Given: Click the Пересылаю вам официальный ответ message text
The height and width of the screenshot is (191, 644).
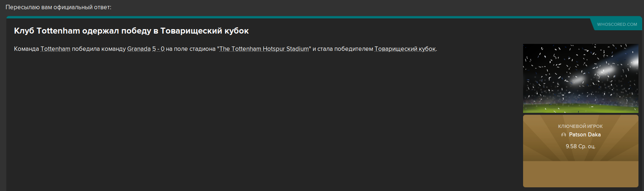Looking at the screenshot, I should point(58,7).
